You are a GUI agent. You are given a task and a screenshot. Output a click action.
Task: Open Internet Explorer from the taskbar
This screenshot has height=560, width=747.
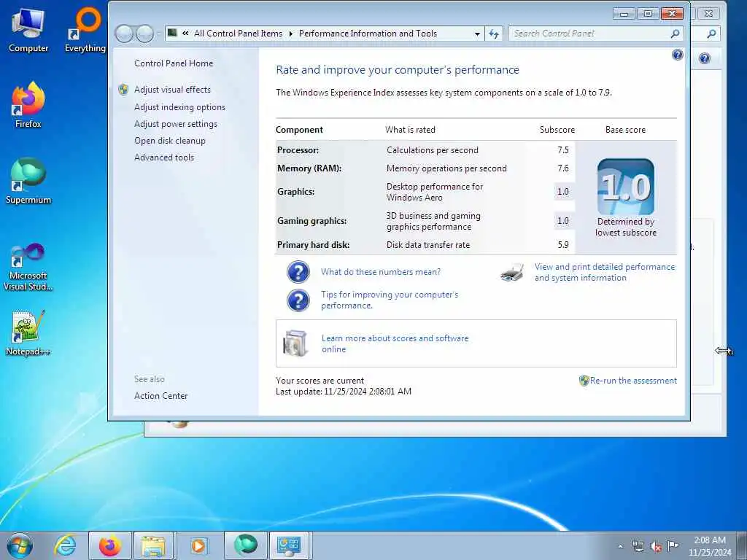(x=65, y=545)
